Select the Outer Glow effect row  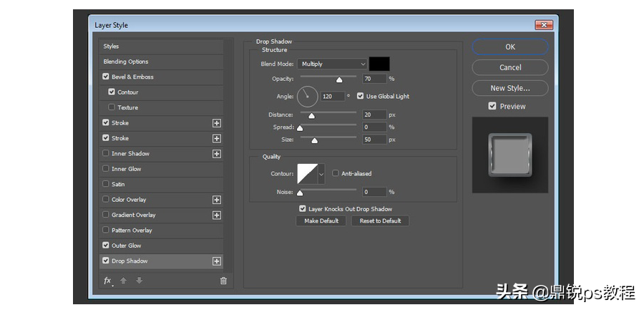(161, 246)
